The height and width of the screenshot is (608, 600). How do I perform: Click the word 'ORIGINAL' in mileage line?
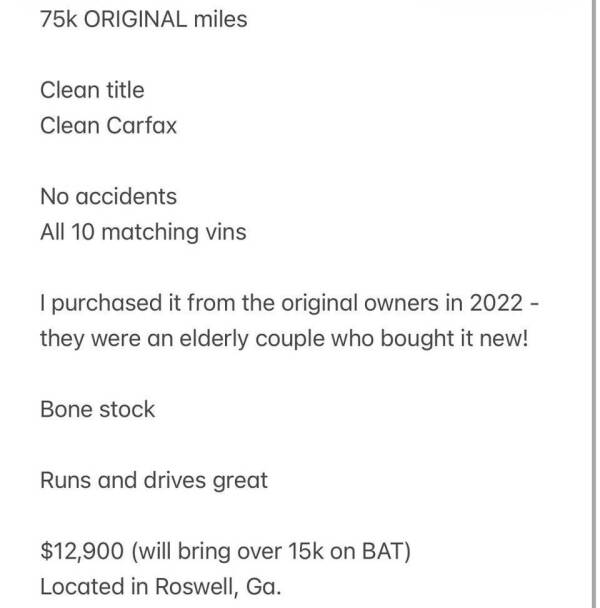[x=135, y=19]
